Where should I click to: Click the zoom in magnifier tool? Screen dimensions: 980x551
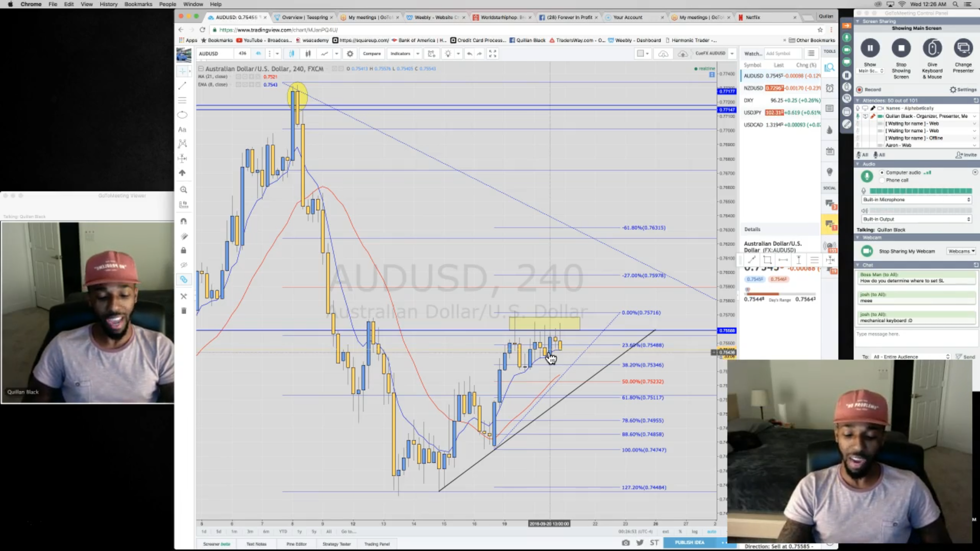pyautogui.click(x=183, y=190)
